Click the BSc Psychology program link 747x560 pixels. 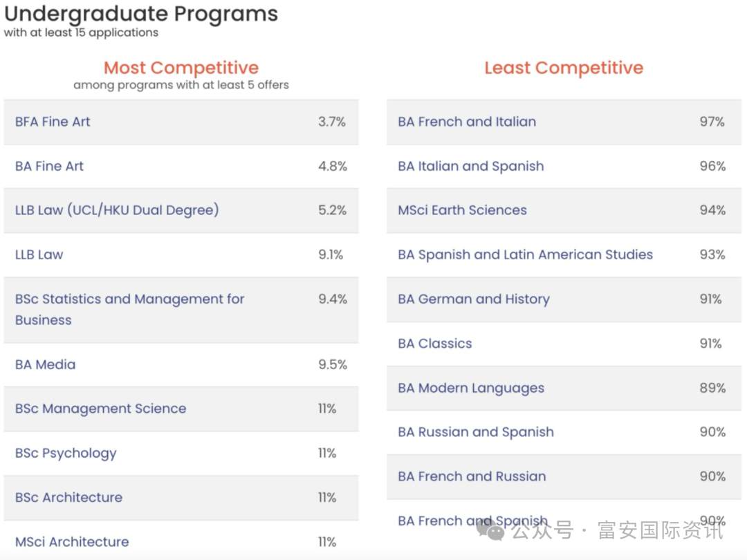click(66, 453)
